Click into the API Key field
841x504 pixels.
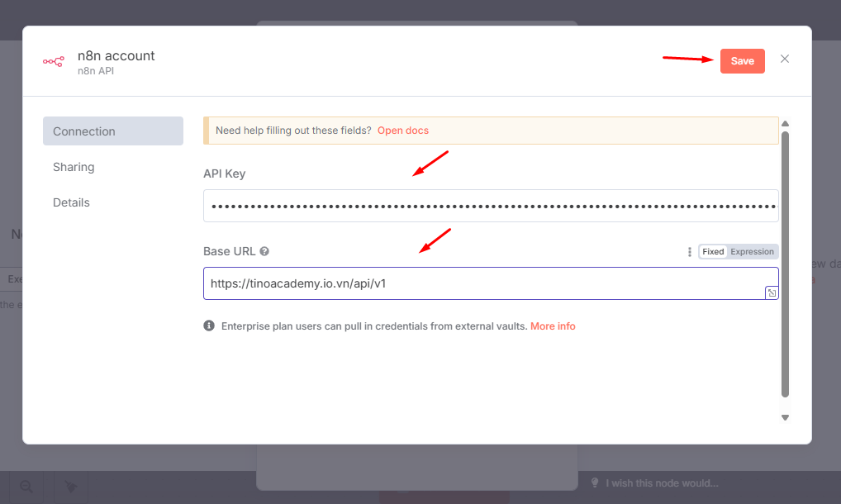(490, 206)
